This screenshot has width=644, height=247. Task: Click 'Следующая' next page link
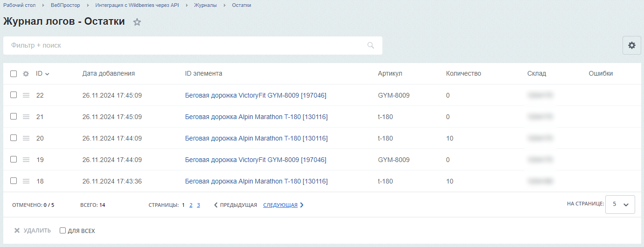(280, 205)
